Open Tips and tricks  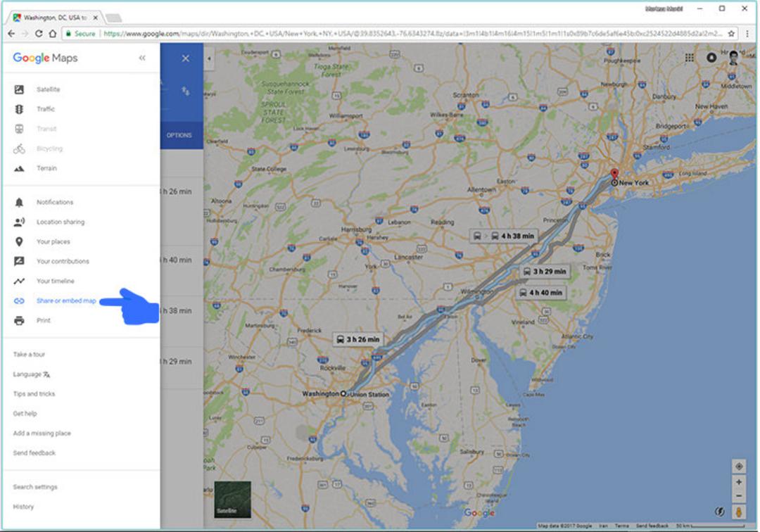tap(34, 394)
